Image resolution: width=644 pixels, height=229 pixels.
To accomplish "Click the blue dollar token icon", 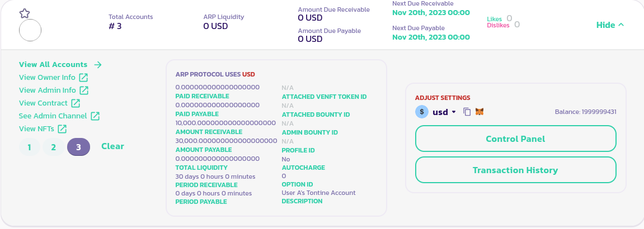I will 422,112.
